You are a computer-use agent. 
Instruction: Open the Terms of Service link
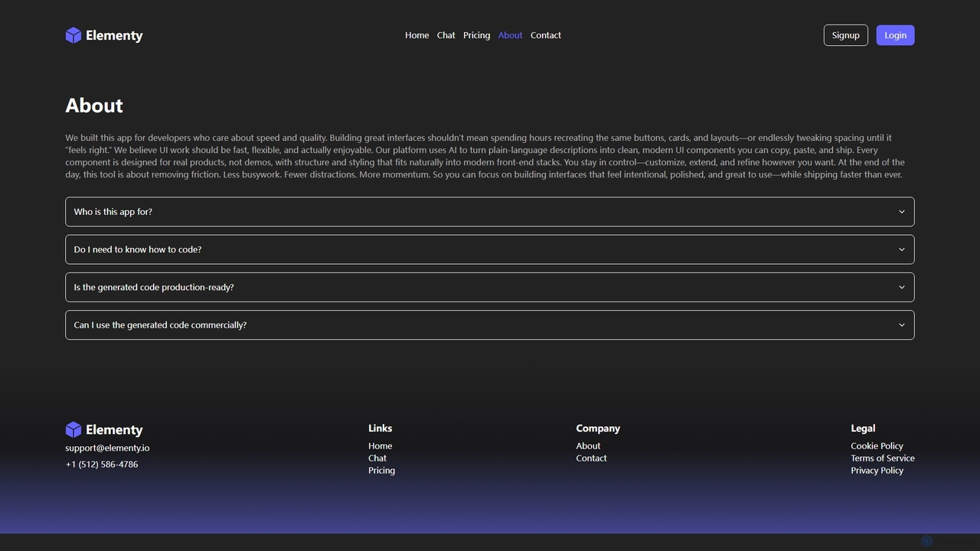(x=882, y=458)
